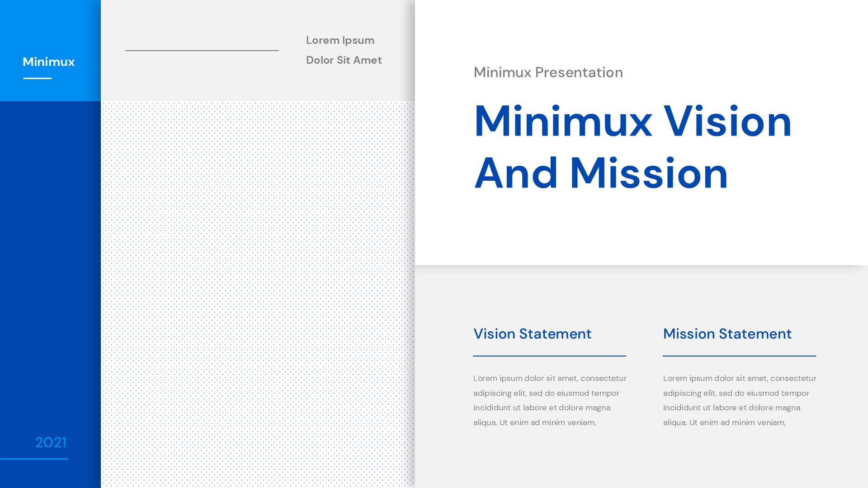Screen dimensions: 868x488
Task: Select the Lorem Ipsum header text
Action: (x=340, y=40)
